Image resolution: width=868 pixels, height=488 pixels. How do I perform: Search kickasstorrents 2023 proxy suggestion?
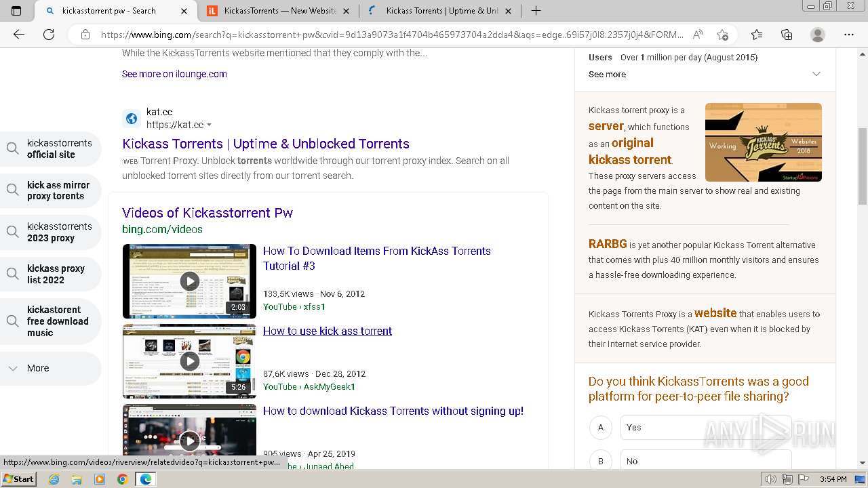[x=51, y=232]
